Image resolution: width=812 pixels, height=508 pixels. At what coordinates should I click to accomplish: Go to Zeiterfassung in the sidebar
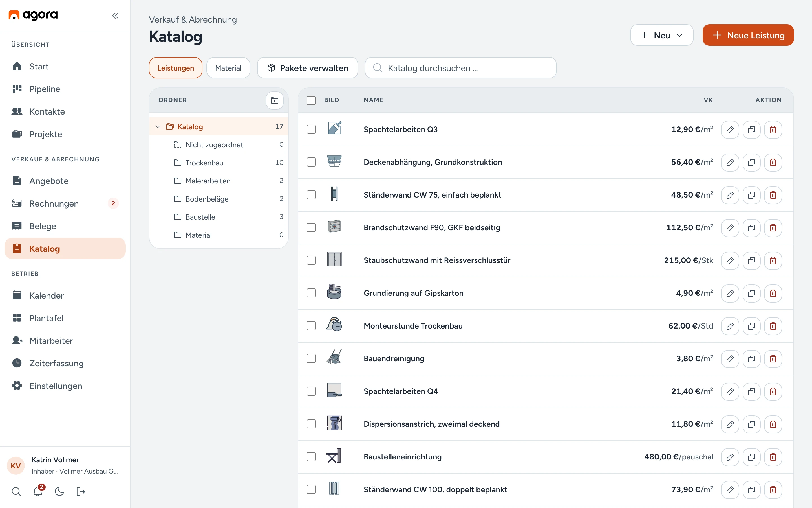(x=65, y=363)
